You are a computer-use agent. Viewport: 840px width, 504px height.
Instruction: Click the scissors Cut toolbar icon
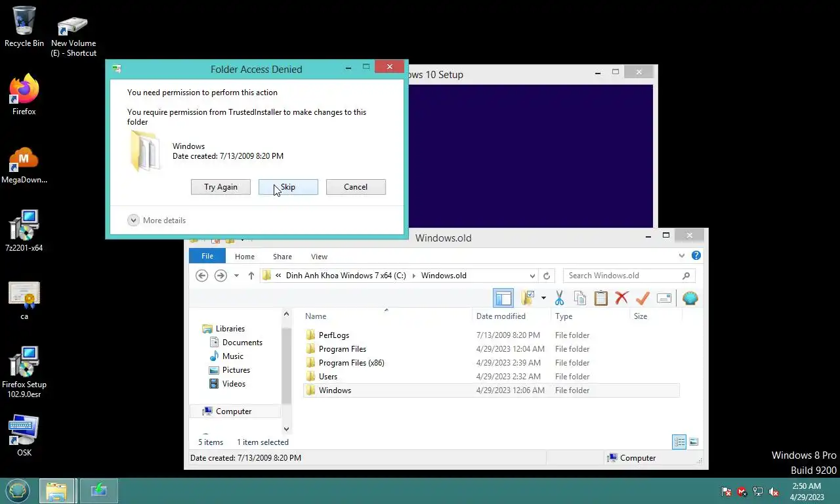[x=559, y=298]
